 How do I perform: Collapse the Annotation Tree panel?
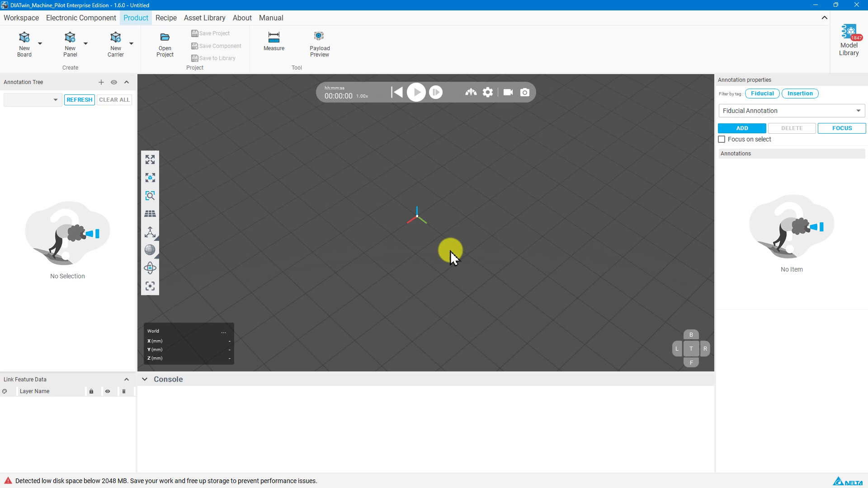point(127,82)
